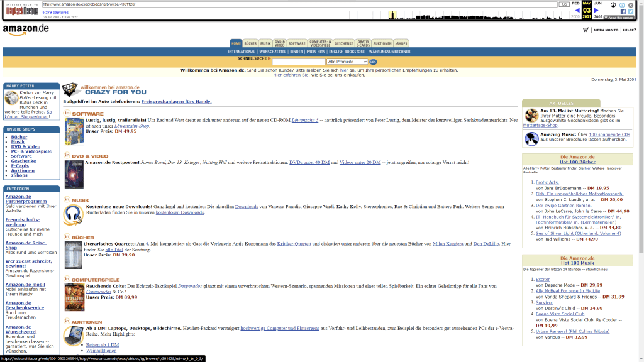The width and height of the screenshot is (644, 362).
Task: Open the 5,279 captures link
Action: coord(55,13)
